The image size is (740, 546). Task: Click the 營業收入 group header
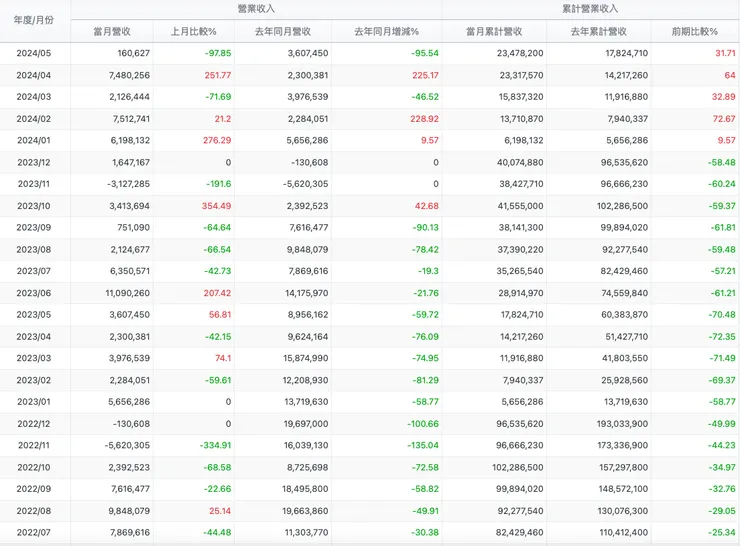click(x=256, y=8)
